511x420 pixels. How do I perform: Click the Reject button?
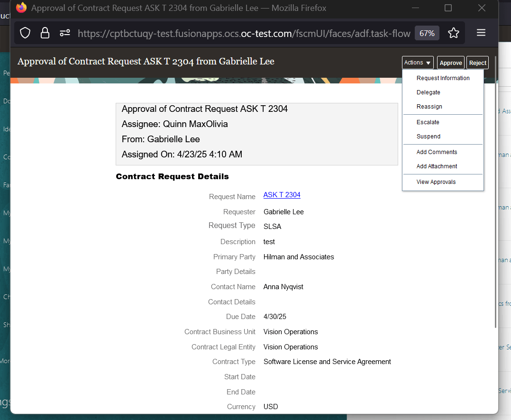(x=477, y=62)
